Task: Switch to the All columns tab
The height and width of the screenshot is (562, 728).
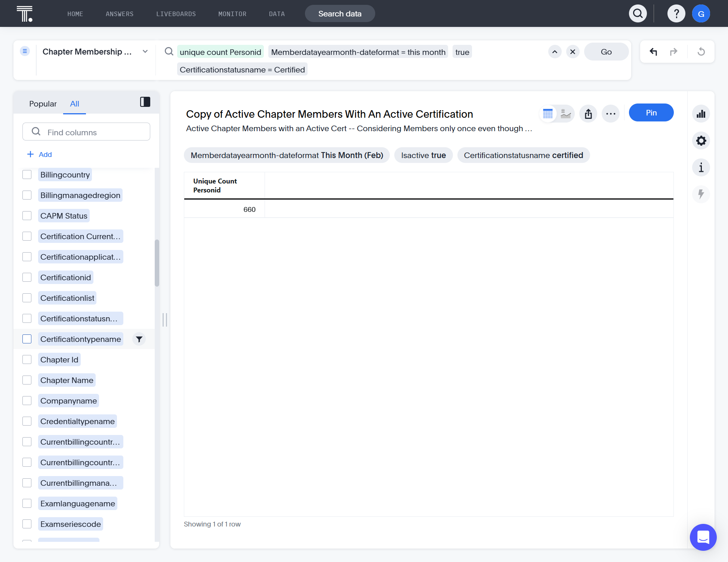Action: pos(74,104)
